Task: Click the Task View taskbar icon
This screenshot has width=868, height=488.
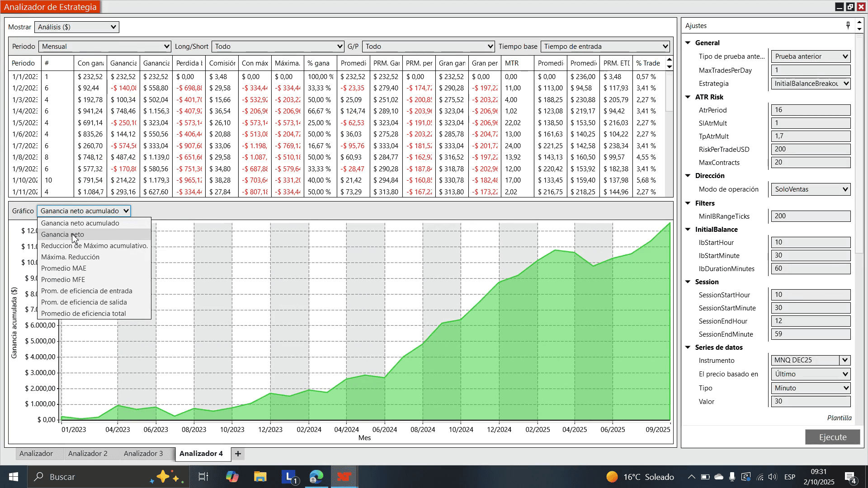Action: click(203, 477)
